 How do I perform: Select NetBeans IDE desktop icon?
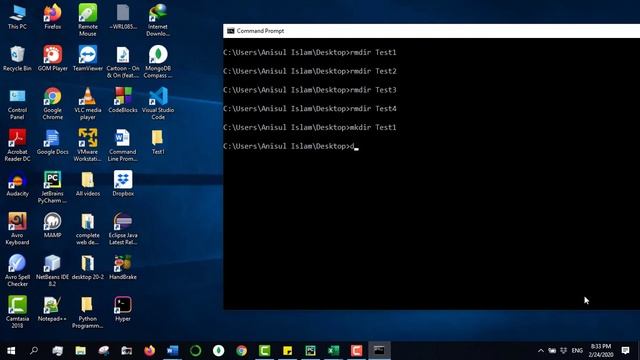(53, 271)
